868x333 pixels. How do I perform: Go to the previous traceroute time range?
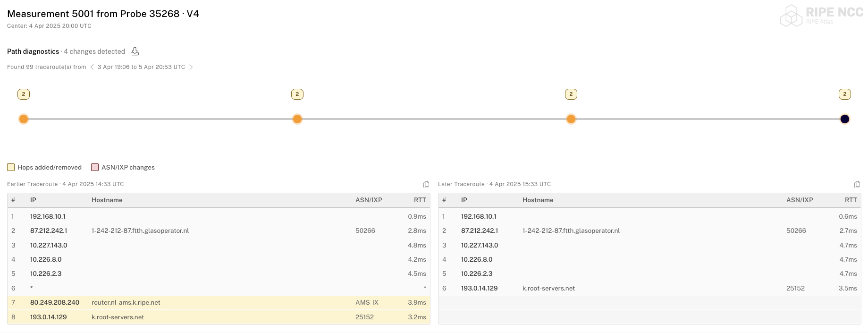pyautogui.click(x=92, y=67)
